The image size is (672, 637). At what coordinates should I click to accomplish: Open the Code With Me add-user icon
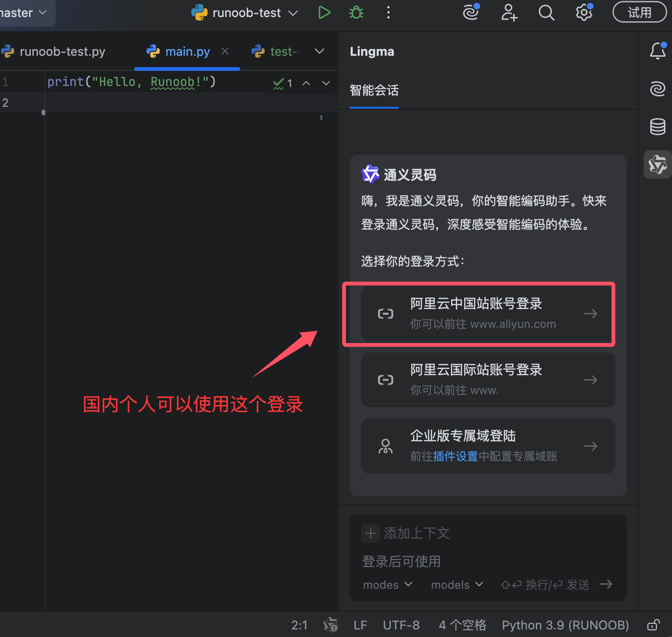point(509,13)
